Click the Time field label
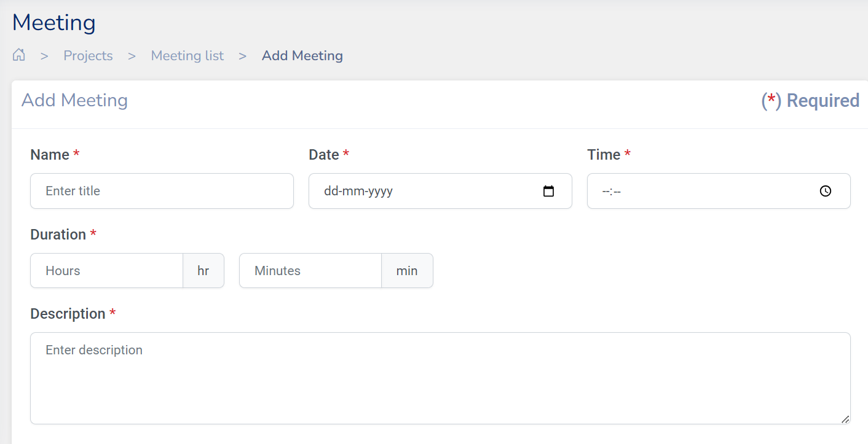 click(x=603, y=155)
